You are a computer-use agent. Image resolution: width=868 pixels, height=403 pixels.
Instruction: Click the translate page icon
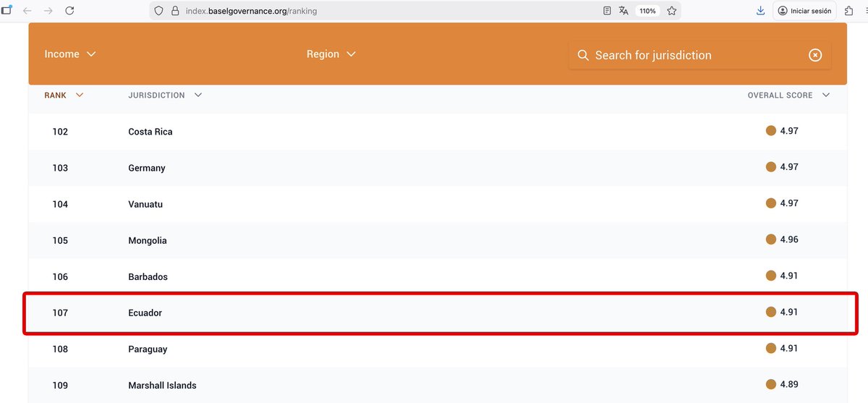click(x=624, y=11)
